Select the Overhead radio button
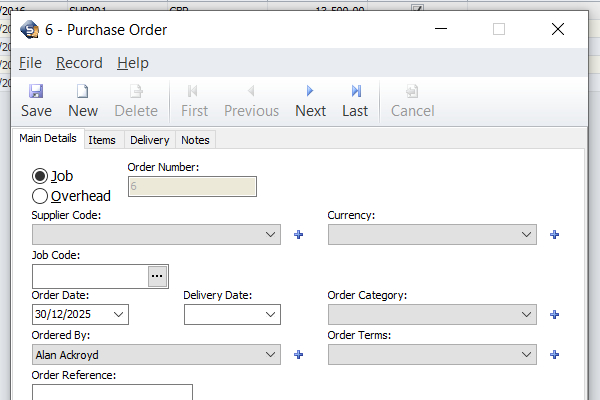The image size is (600, 400). [40, 196]
